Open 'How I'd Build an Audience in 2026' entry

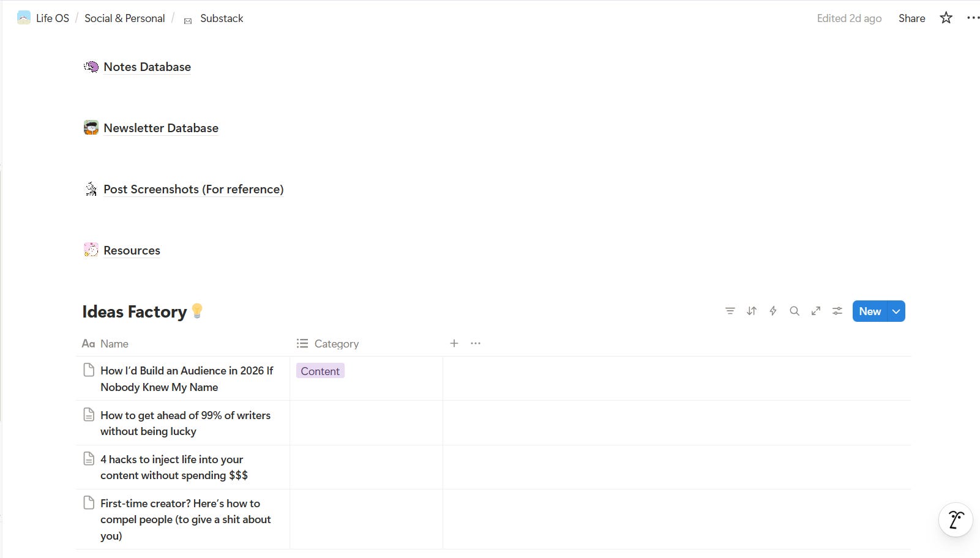point(187,379)
